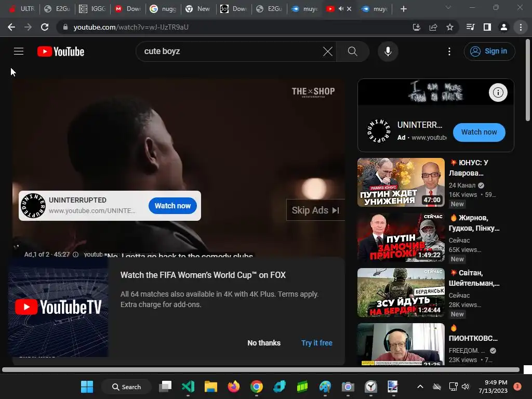Click Sign in button
This screenshot has width=532, height=399.
click(489, 51)
